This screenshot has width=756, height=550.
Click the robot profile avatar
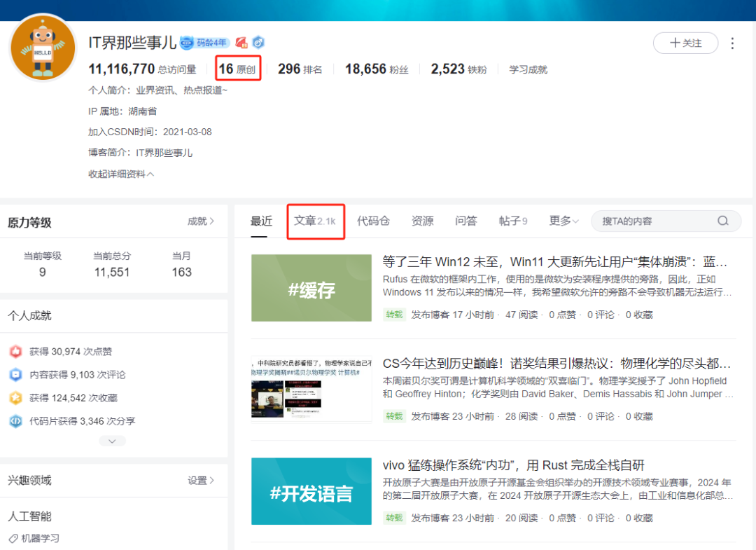pyautogui.click(x=43, y=47)
